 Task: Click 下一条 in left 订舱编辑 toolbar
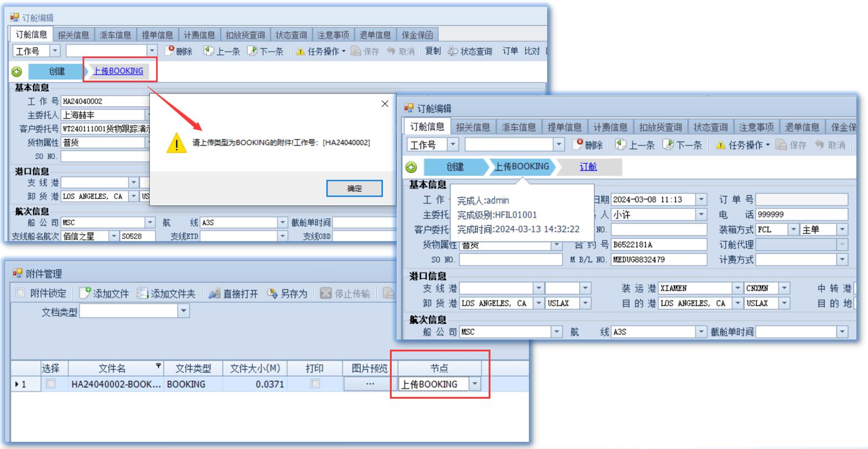pos(265,51)
